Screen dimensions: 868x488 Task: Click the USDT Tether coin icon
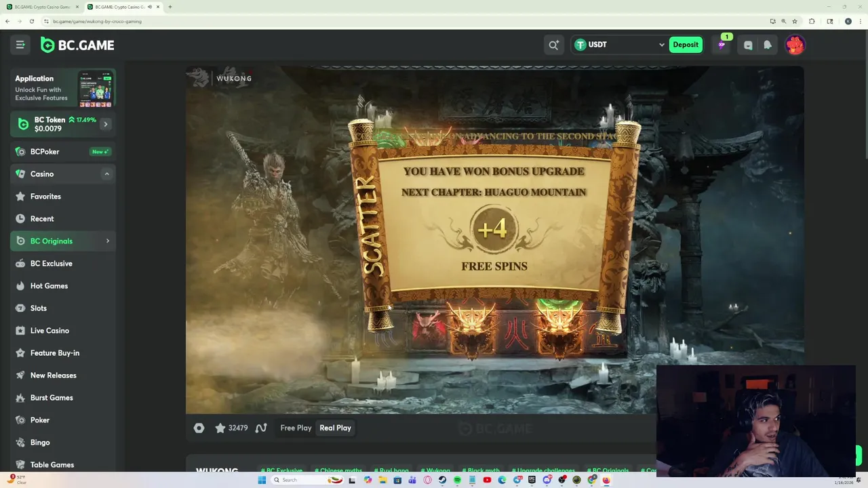point(580,45)
